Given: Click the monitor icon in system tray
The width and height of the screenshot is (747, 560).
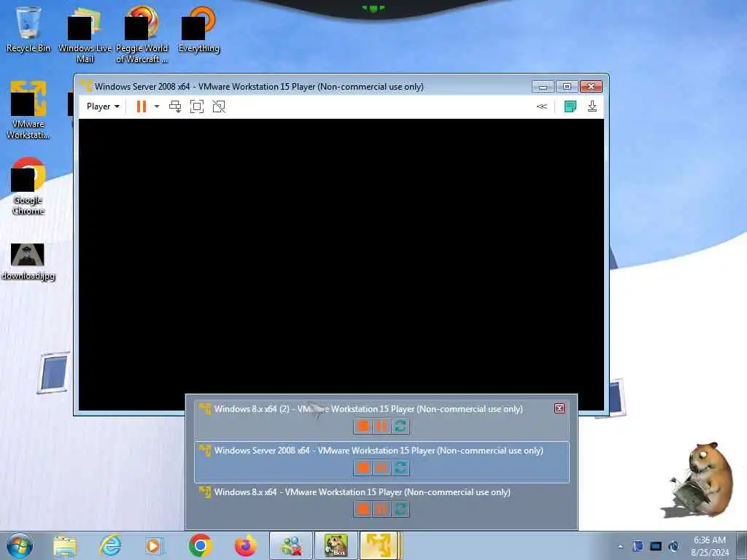Looking at the screenshot, I should tap(656, 547).
